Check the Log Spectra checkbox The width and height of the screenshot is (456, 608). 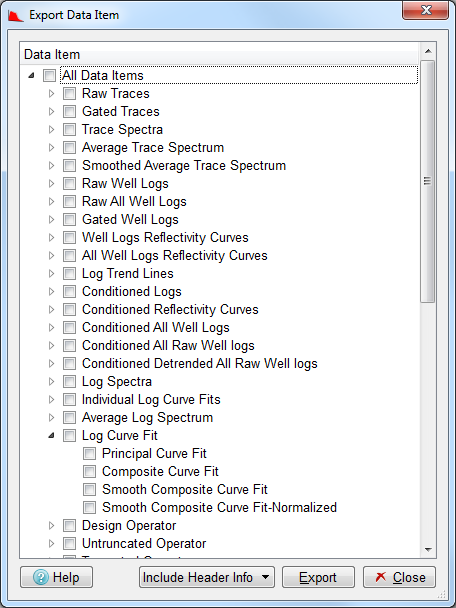69,382
